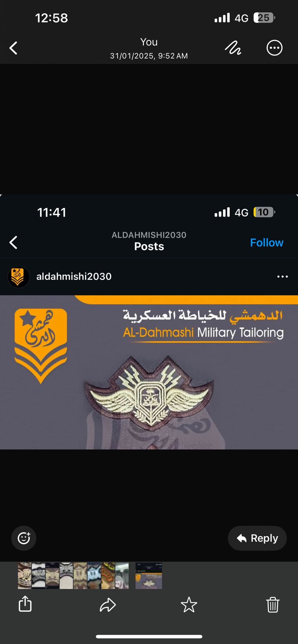The width and height of the screenshot is (298, 644).
Task: Star this media item
Action: click(x=189, y=605)
